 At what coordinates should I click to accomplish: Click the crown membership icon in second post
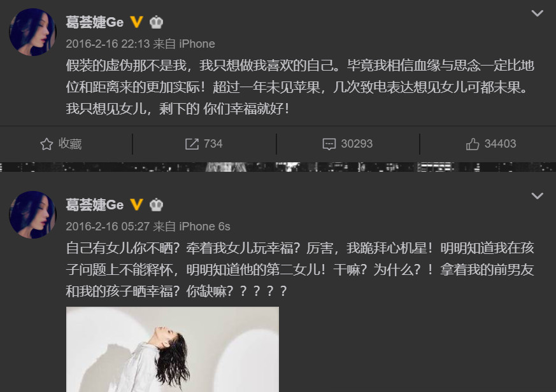pyautogui.click(x=157, y=205)
